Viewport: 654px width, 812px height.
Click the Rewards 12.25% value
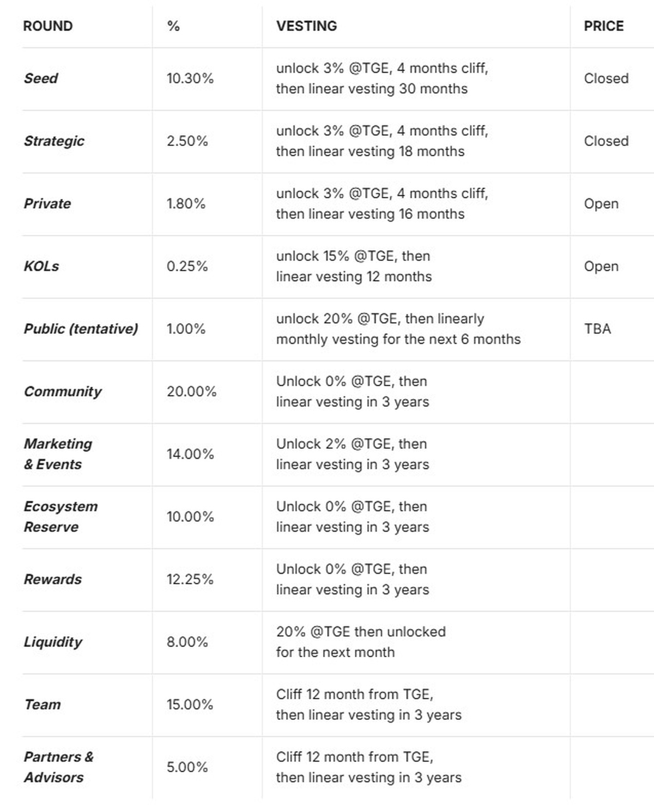pyautogui.click(x=190, y=579)
